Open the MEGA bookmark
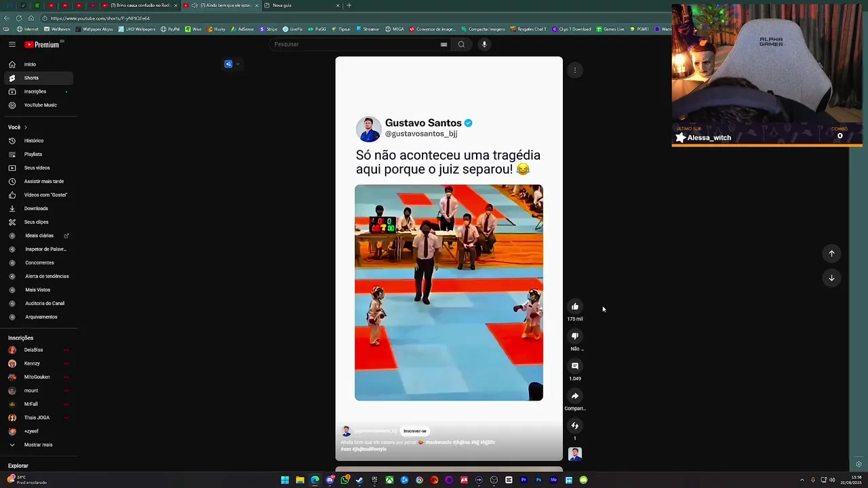 395,29
